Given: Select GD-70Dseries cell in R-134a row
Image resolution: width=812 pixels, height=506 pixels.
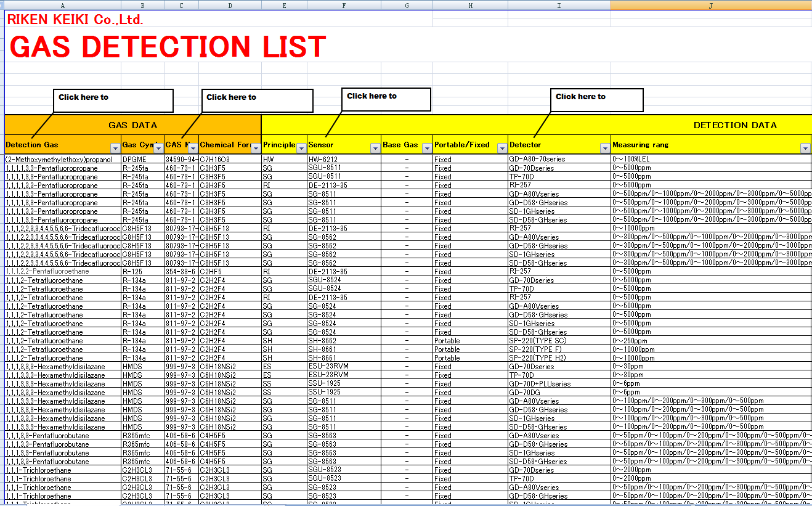Looking at the screenshot, I should pos(559,280).
